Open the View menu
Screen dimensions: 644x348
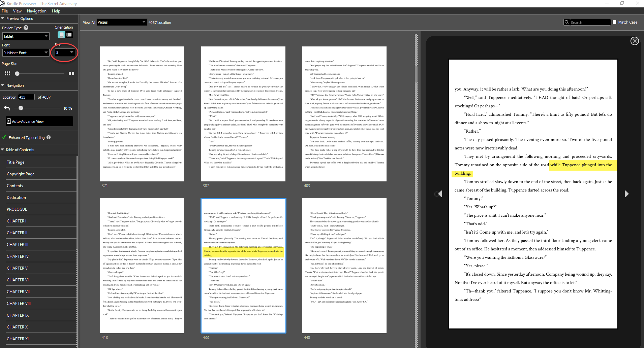click(17, 11)
